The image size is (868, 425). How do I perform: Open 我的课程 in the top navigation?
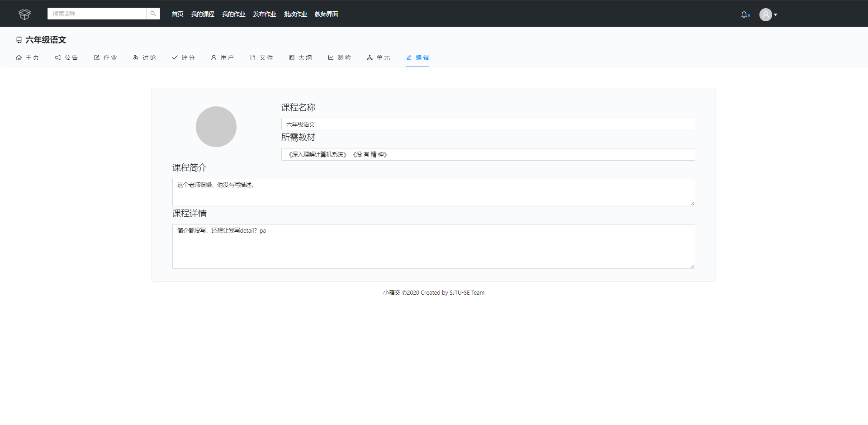[x=203, y=14]
